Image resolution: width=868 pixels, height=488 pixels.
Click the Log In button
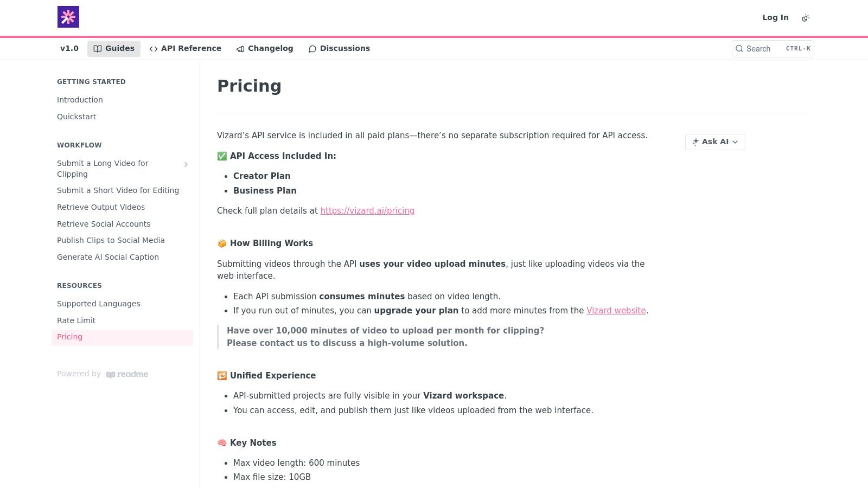pyautogui.click(x=775, y=17)
